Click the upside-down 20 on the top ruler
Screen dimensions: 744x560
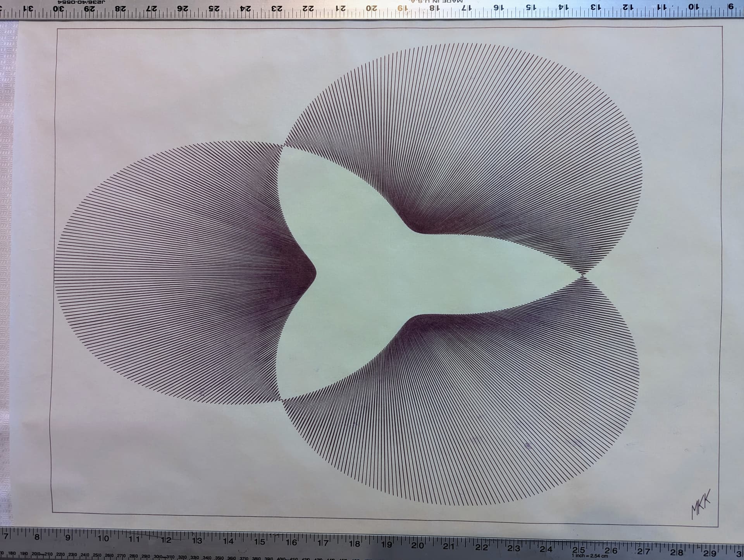[x=371, y=8]
